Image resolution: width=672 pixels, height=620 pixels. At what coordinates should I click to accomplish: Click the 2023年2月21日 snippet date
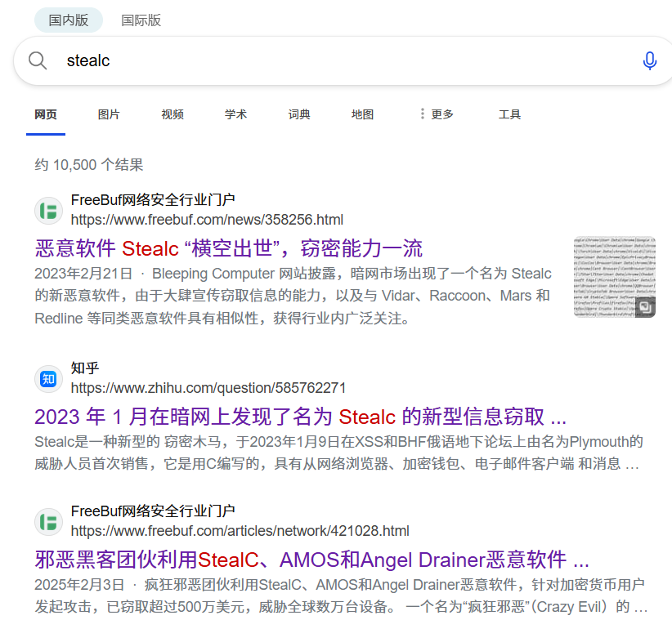click(83, 274)
